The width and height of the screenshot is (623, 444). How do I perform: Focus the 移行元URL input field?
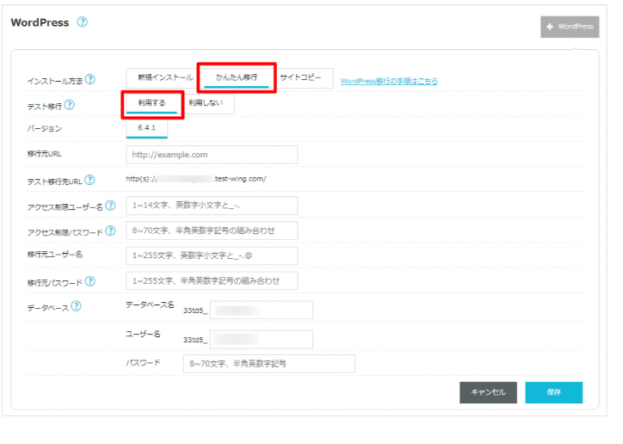coord(212,154)
